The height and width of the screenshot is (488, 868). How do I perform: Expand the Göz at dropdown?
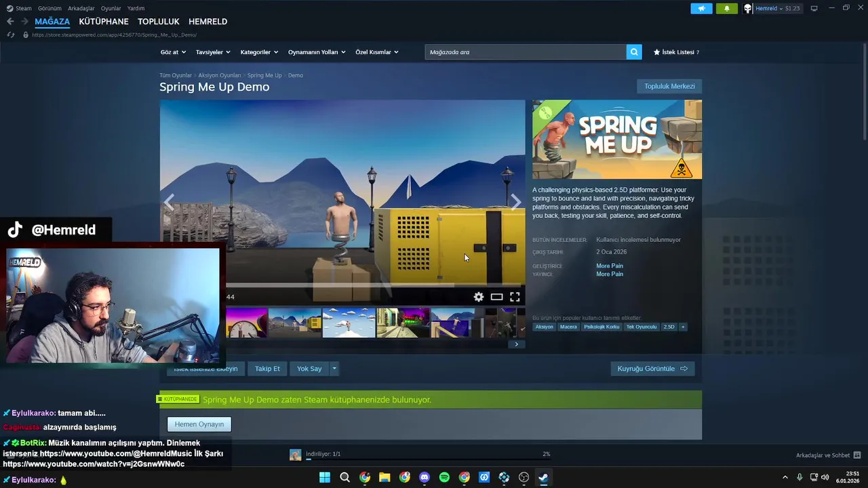pos(173,52)
